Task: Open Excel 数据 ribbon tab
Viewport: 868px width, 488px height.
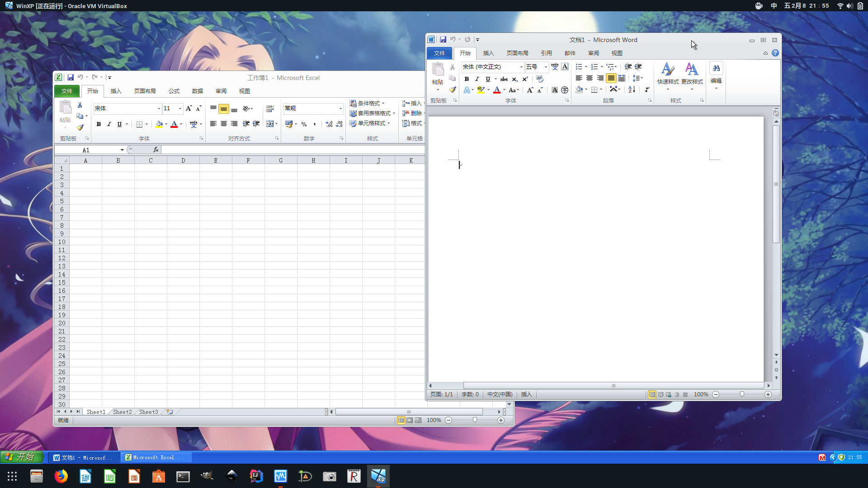Action: 198,91
